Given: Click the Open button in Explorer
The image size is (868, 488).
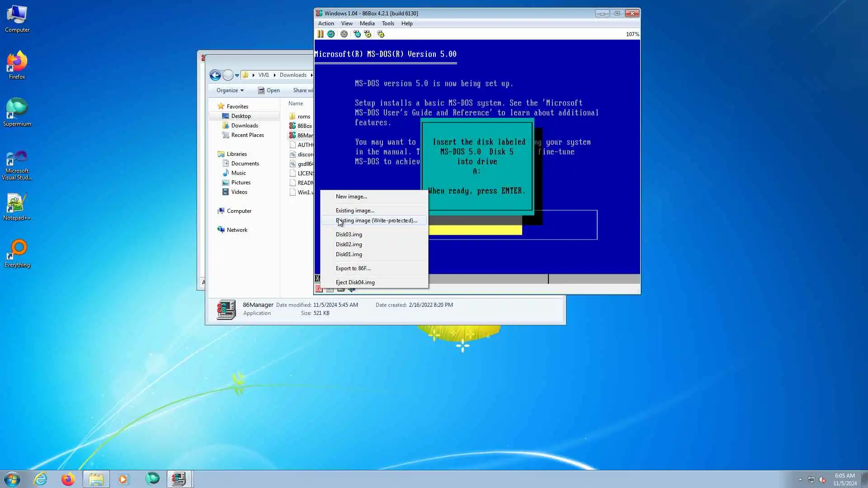Looking at the screenshot, I should tap(269, 90).
